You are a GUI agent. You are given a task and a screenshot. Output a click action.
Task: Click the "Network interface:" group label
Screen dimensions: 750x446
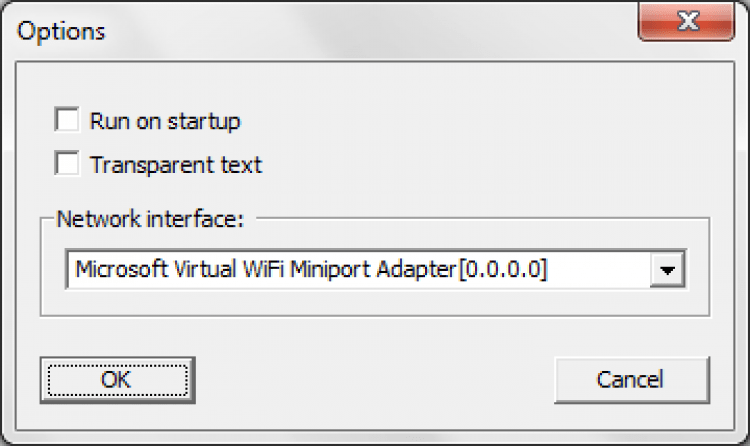(150, 218)
